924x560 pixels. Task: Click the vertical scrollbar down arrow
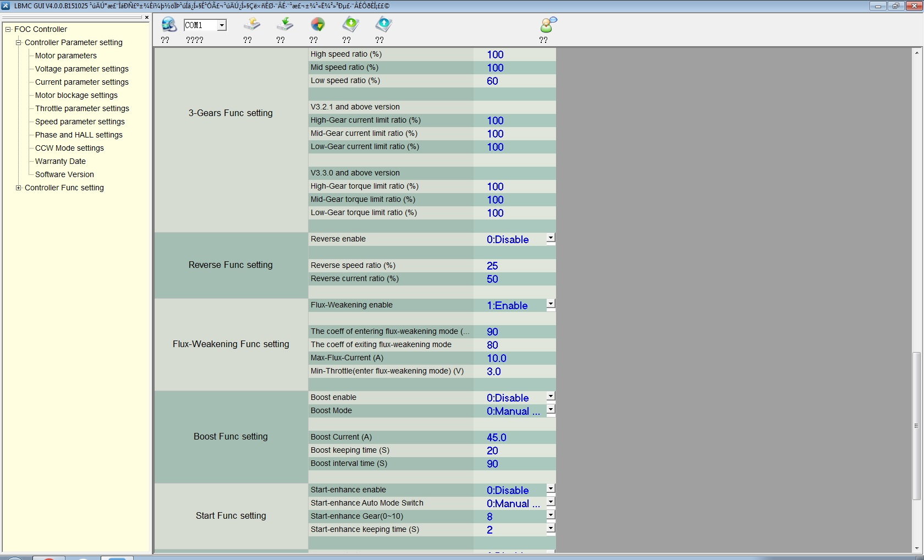coord(916,548)
